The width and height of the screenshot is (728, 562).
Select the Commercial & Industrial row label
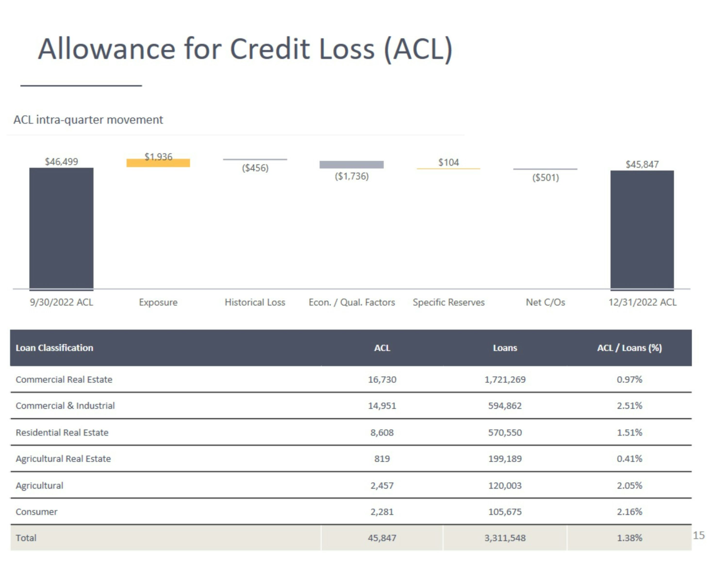tap(65, 406)
